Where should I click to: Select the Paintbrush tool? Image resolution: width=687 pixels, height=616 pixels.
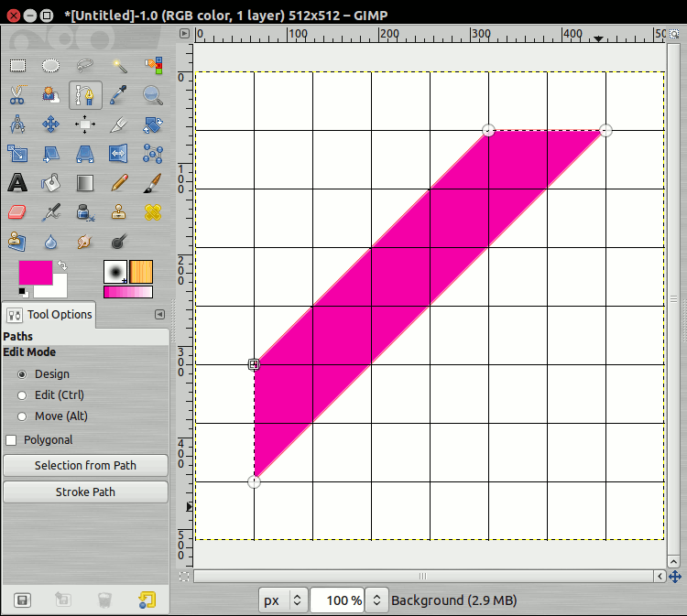tap(153, 183)
